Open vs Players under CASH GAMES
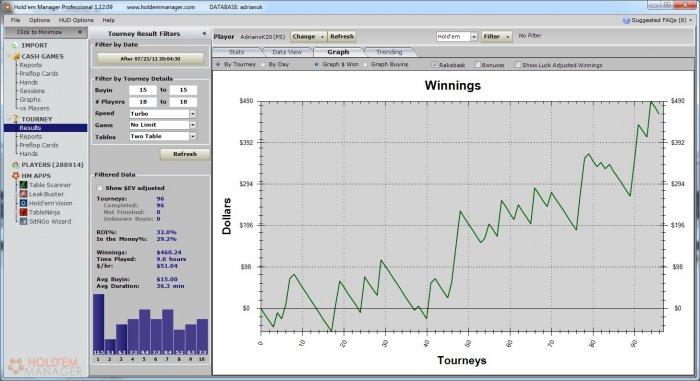 tap(34, 109)
